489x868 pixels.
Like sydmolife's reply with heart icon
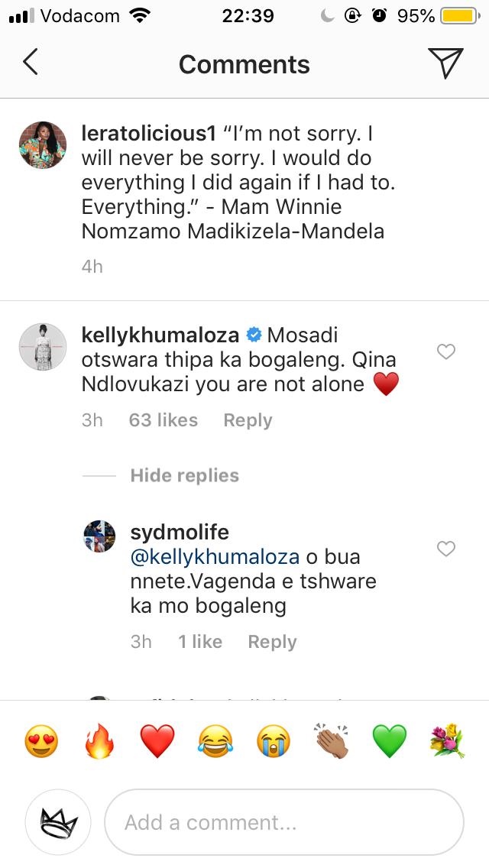point(445,549)
